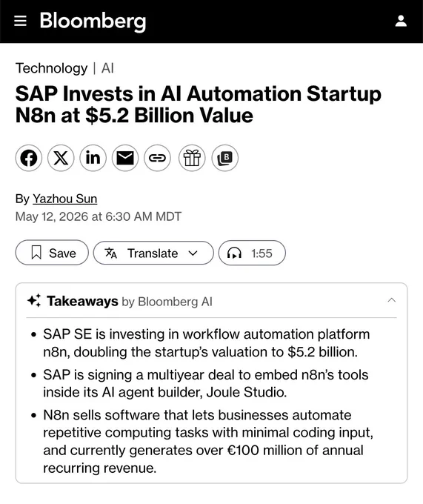The image size is (423, 504).
Task: Save the article with bookmark button
Action: (52, 253)
